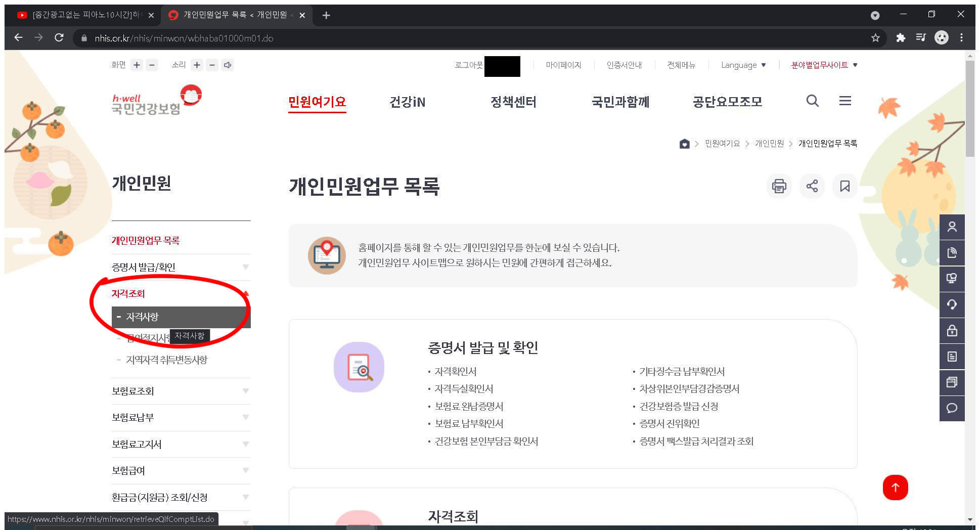This screenshot has height=530, width=980.
Task: Open the chat bubble quick-menu icon
Action: (x=952, y=408)
